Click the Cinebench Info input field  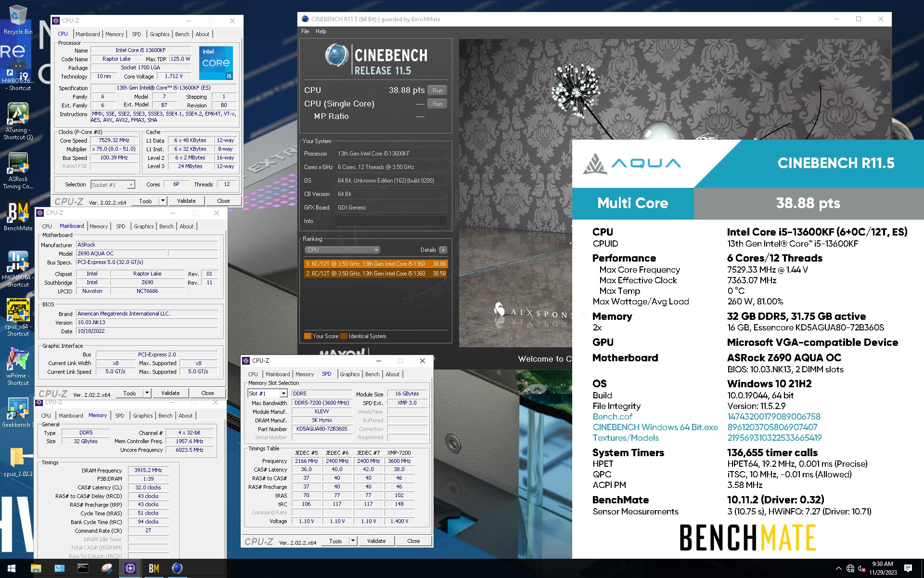(391, 221)
